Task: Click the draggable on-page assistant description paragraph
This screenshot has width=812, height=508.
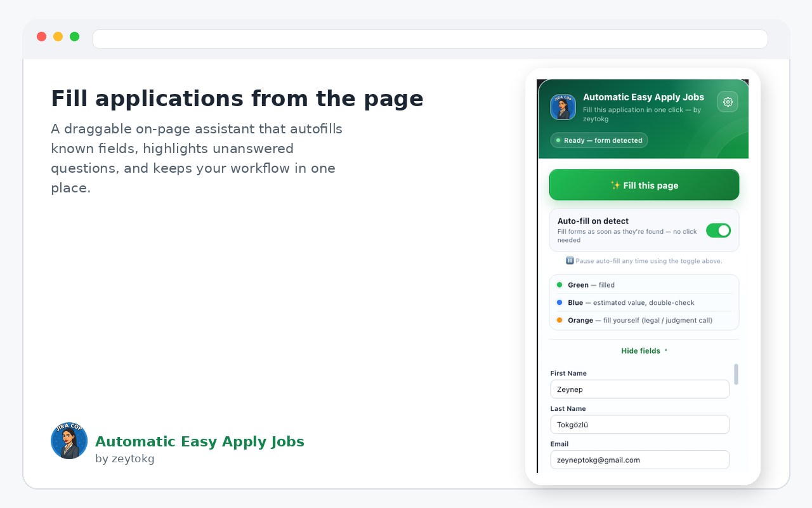Action: tap(197, 159)
